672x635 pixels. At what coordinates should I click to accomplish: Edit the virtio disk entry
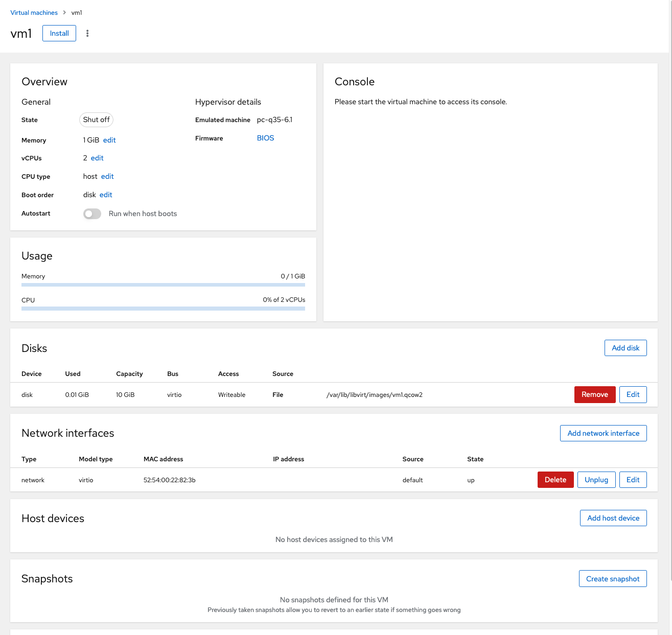click(633, 394)
